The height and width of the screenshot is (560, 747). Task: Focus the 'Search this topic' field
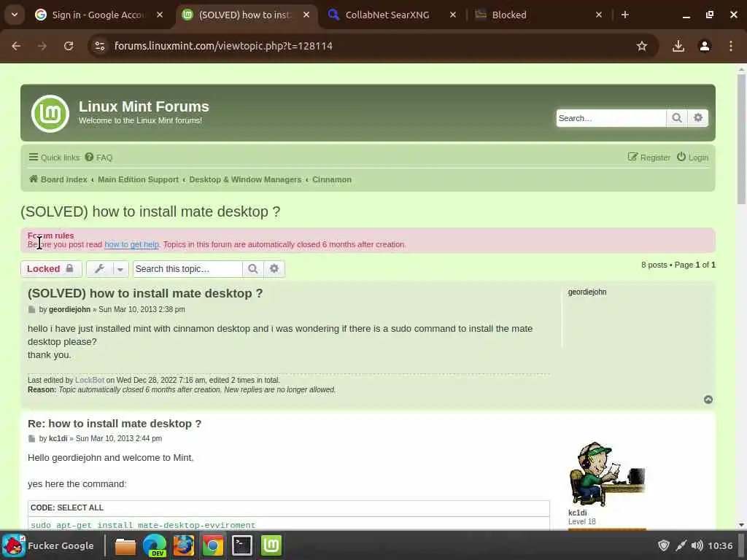coord(187,269)
